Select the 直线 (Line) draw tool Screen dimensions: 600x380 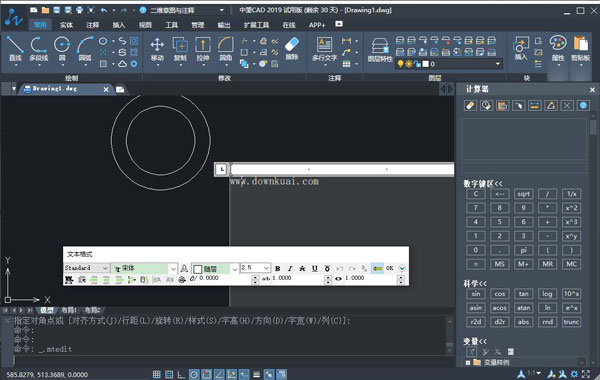point(15,49)
